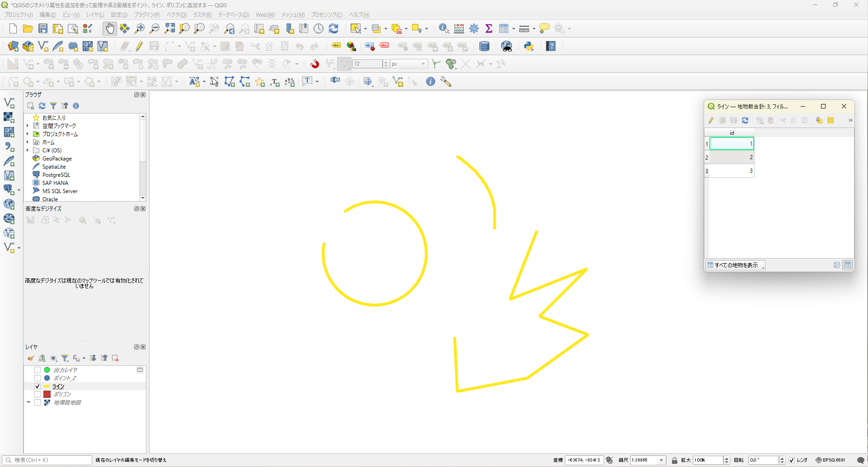868x467 pixels.
Task: Click the Python console icon
Action: 529,46
